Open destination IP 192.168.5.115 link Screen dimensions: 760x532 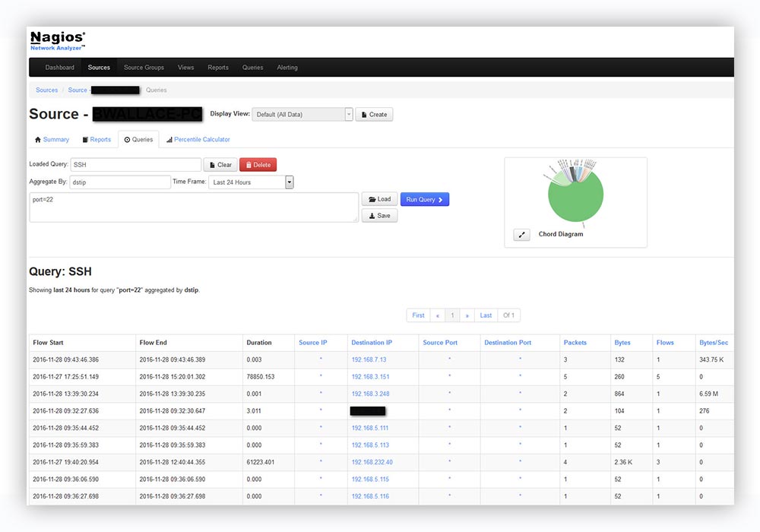370,480
